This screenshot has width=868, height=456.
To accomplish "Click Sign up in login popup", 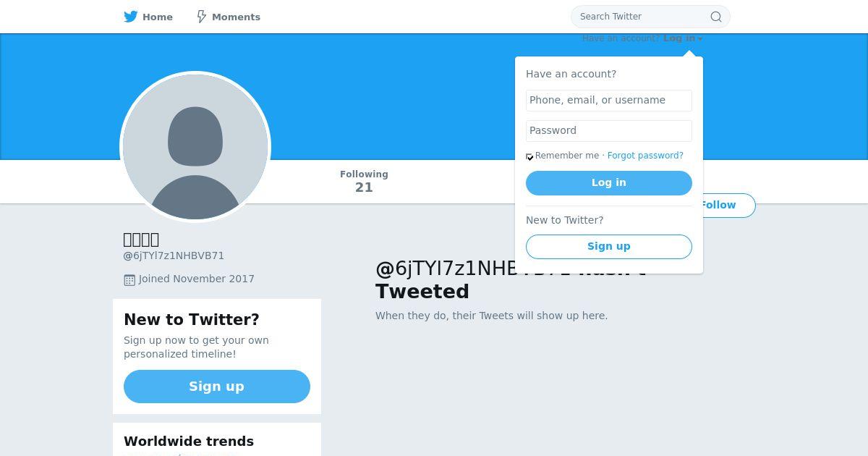I will pos(609,247).
